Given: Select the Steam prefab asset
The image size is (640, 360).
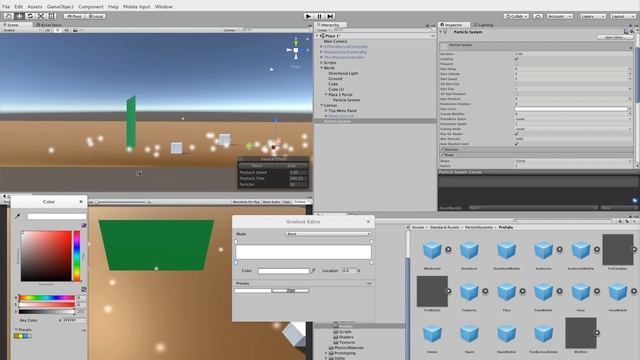Looking at the screenshot, I should pos(469,333).
